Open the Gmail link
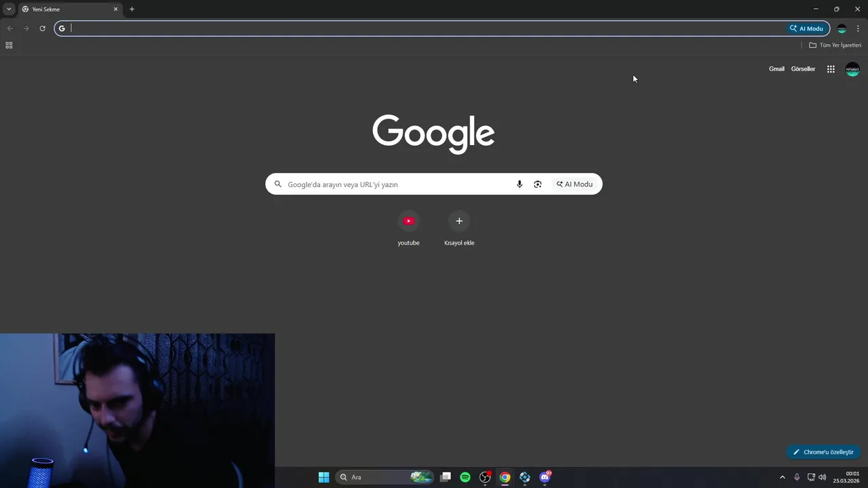 click(776, 69)
